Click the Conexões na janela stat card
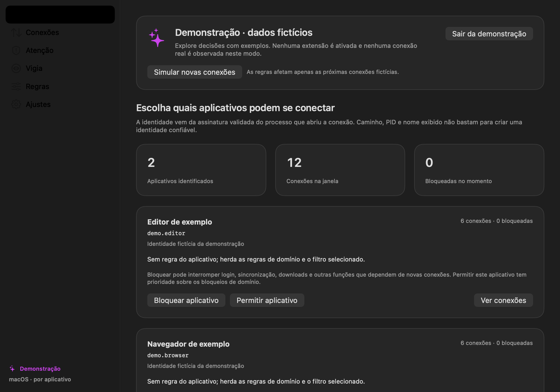The width and height of the screenshot is (560, 392). click(x=340, y=170)
